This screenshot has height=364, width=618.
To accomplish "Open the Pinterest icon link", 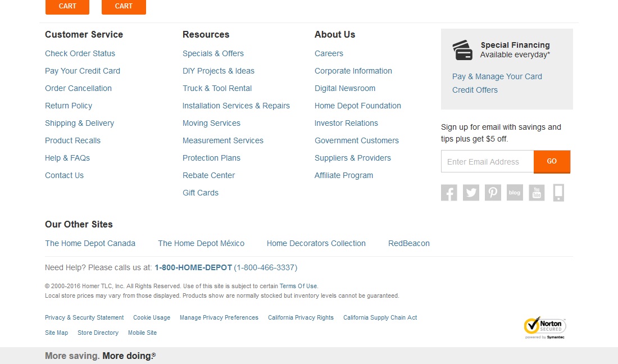I will point(493,193).
